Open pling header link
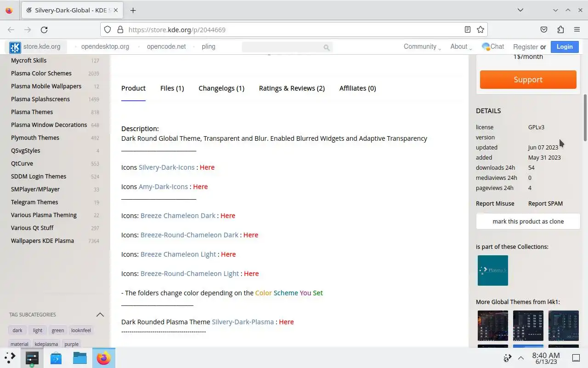 [209, 46]
